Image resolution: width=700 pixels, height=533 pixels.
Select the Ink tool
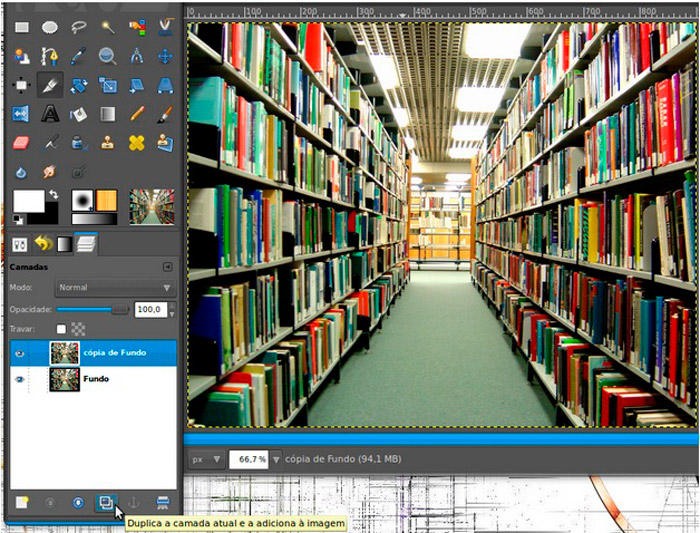click(x=79, y=143)
